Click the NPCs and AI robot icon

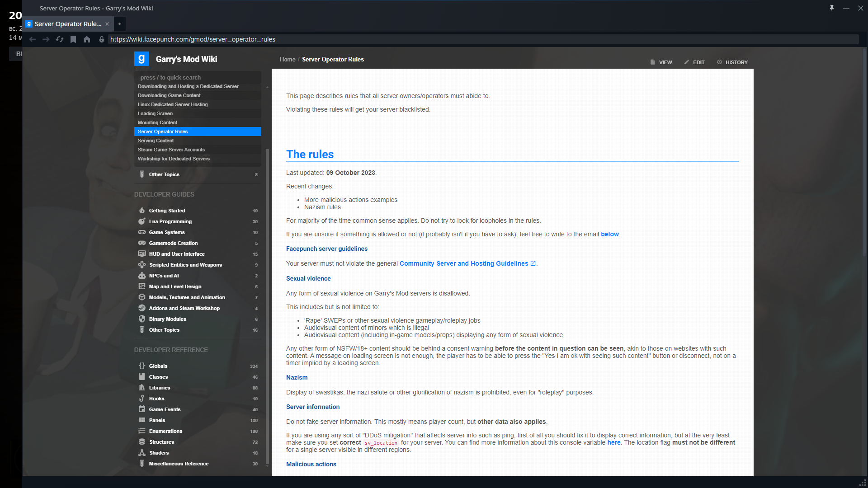(142, 276)
